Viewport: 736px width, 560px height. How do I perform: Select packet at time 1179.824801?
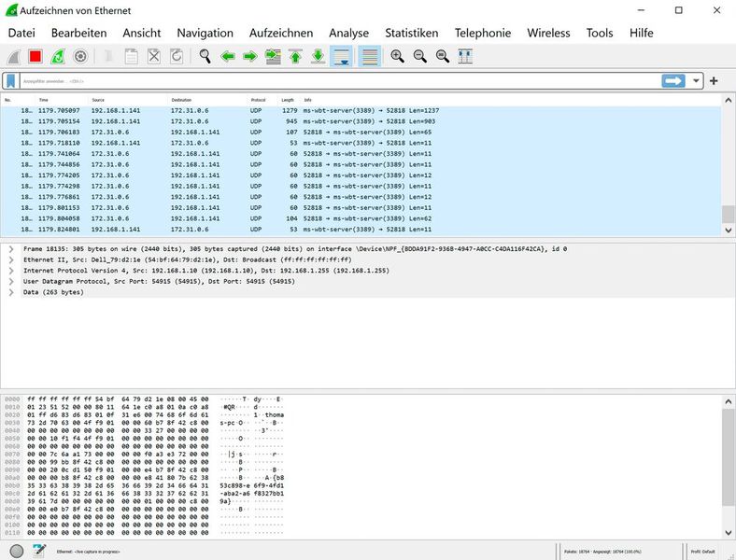pos(361,230)
